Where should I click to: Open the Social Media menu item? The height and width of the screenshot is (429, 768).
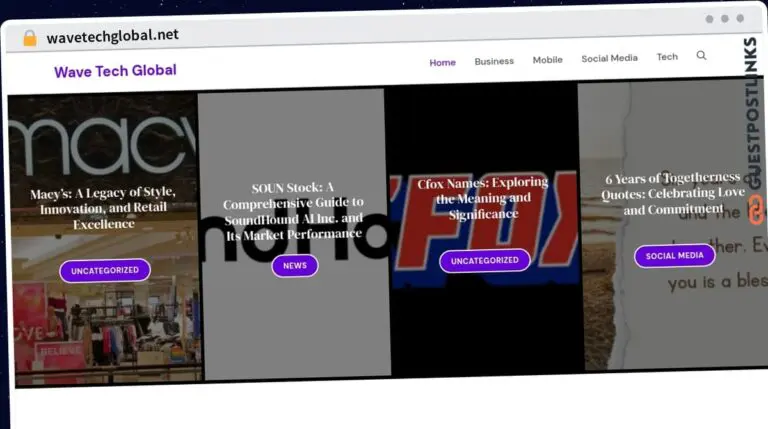click(609, 58)
